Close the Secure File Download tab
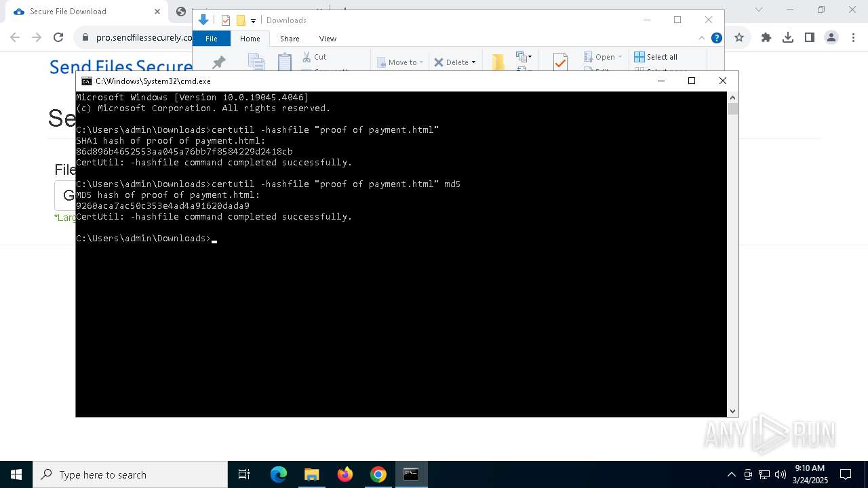Screen dimensions: 868x488 pyautogui.click(x=157, y=11)
